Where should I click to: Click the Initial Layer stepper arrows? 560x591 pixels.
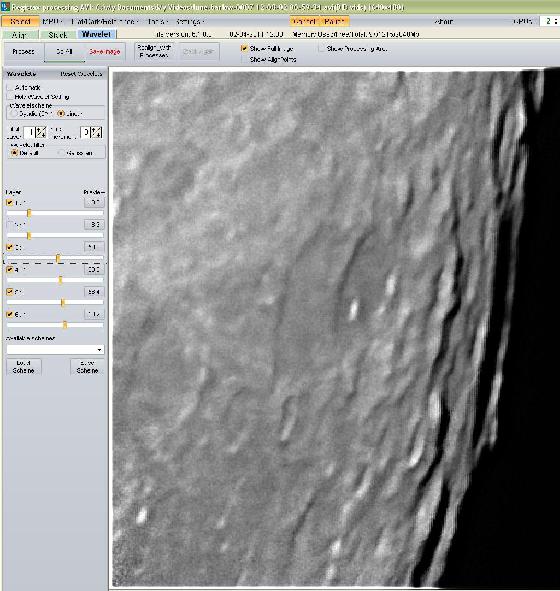point(41,132)
